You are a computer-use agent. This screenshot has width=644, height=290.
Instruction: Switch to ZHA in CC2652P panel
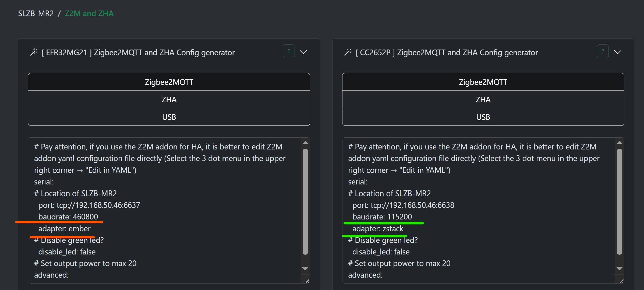coord(483,100)
